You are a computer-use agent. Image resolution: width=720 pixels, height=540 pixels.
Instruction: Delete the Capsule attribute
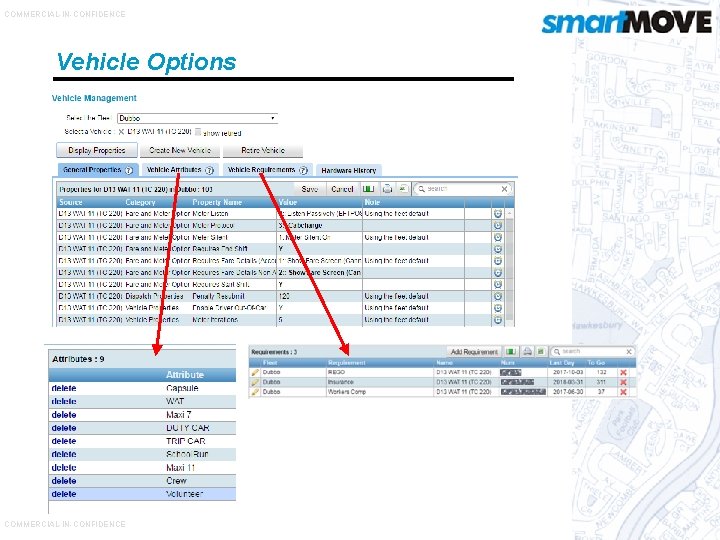64,388
